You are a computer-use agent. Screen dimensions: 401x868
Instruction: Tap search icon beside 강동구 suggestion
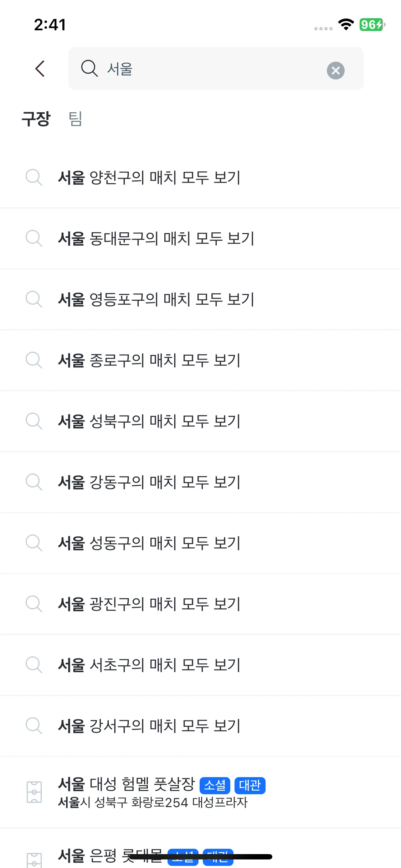(x=34, y=482)
